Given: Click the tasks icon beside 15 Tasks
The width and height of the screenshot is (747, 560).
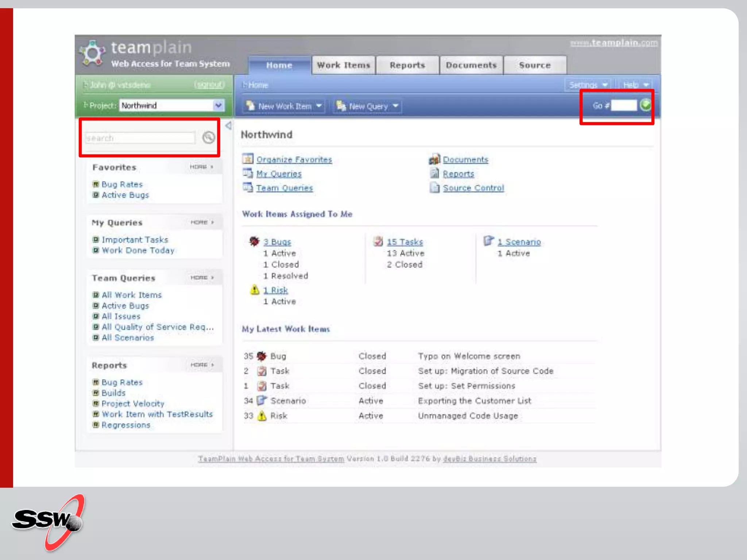Looking at the screenshot, I should (x=378, y=241).
